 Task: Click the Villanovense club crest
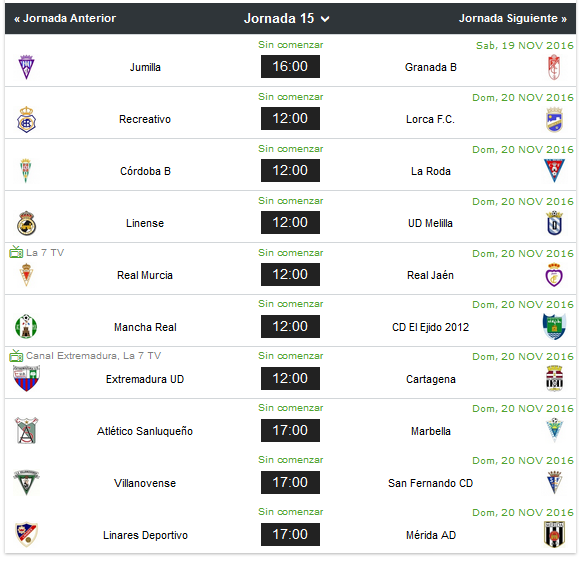[26, 482]
